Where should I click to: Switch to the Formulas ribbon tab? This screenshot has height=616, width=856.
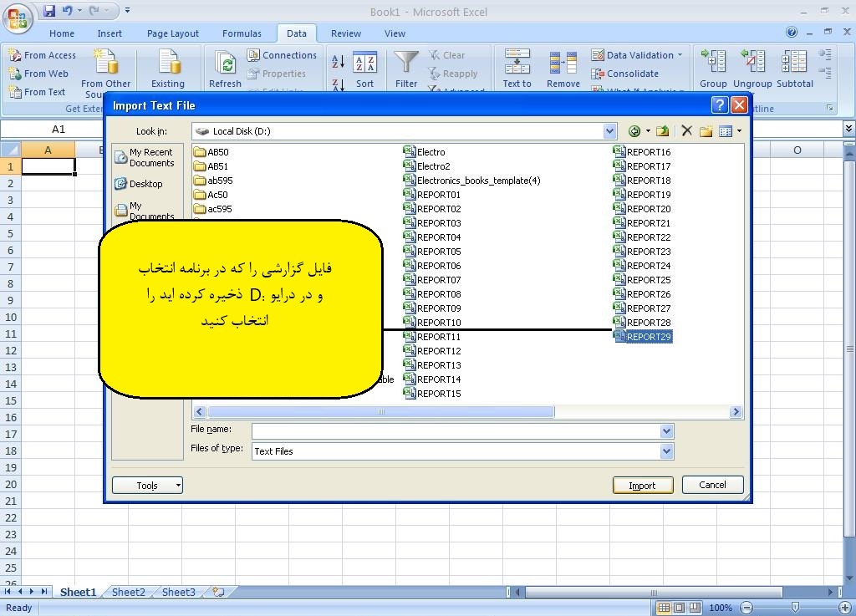point(242,33)
